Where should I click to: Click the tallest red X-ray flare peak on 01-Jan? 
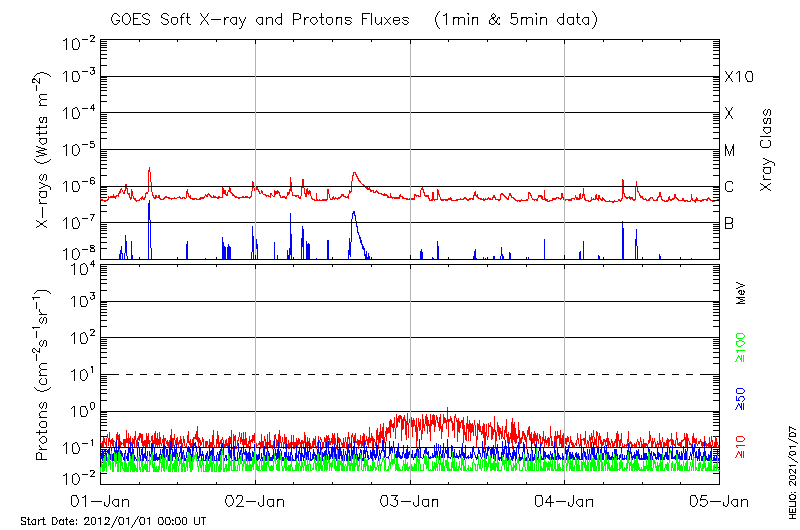[x=149, y=170]
